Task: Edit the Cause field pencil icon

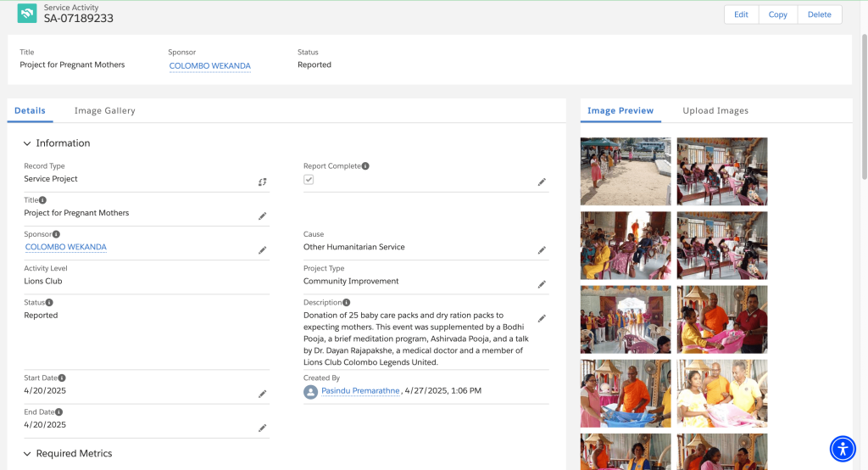Action: [542, 250]
